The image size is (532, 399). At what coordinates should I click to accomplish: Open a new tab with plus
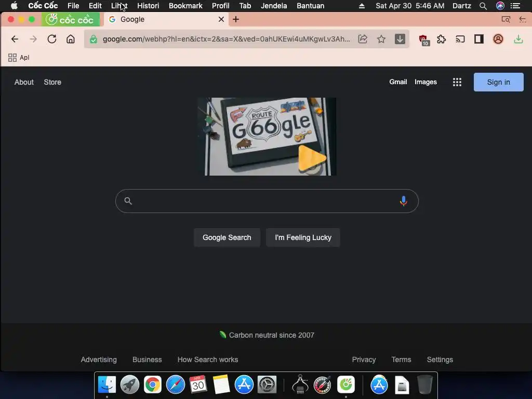click(x=236, y=19)
